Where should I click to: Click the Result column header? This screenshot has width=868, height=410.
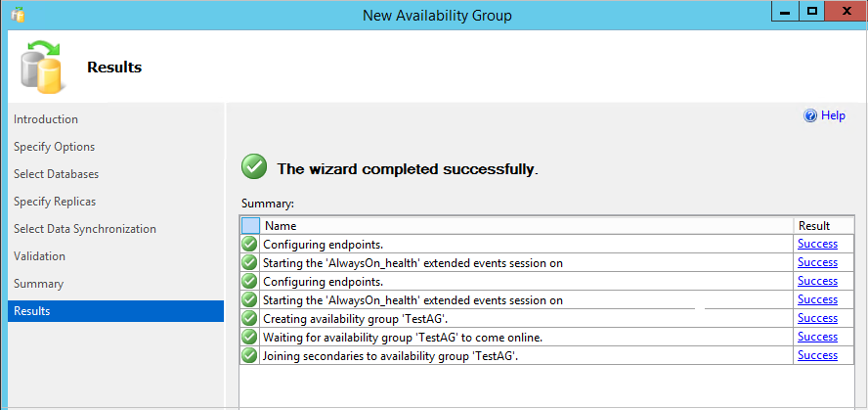(x=814, y=225)
